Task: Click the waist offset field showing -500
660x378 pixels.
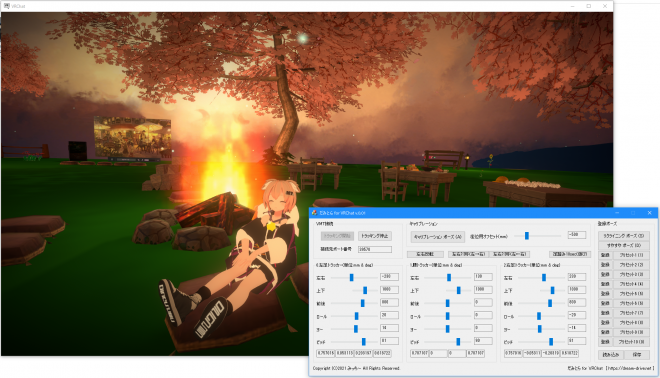Action: click(x=577, y=235)
